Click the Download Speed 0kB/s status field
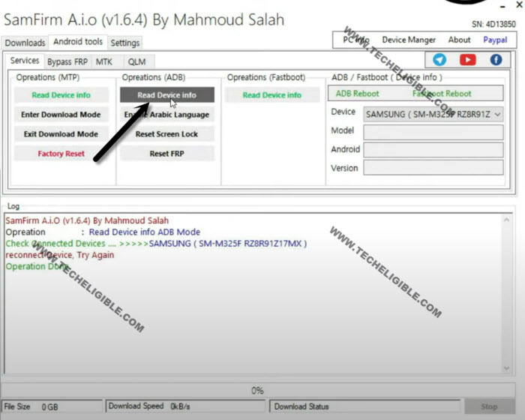The height and width of the screenshot is (420, 525). click(x=185, y=406)
